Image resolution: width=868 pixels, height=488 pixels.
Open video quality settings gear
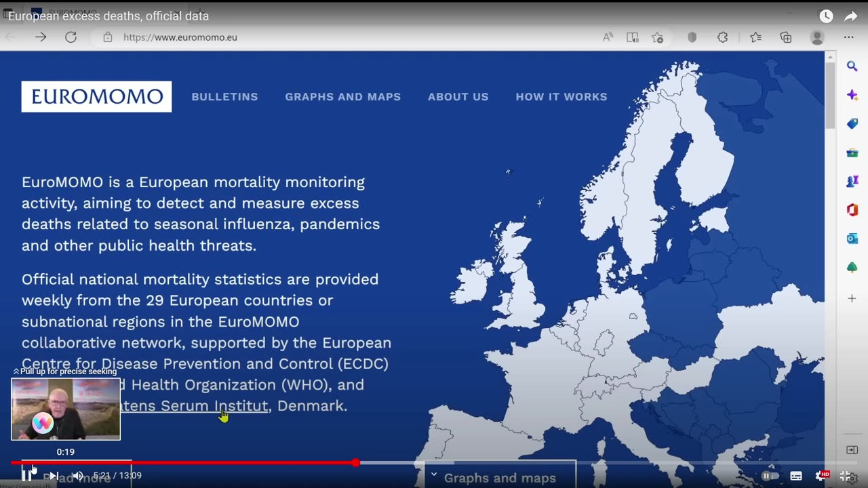point(822,476)
